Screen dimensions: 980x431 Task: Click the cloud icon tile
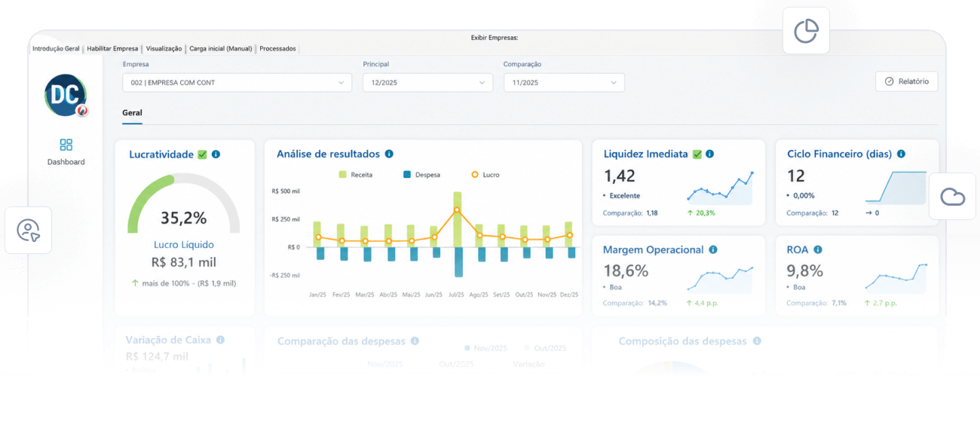[953, 197]
